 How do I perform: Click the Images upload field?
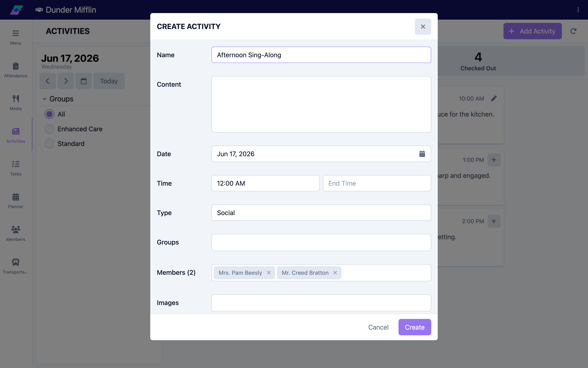(x=321, y=303)
